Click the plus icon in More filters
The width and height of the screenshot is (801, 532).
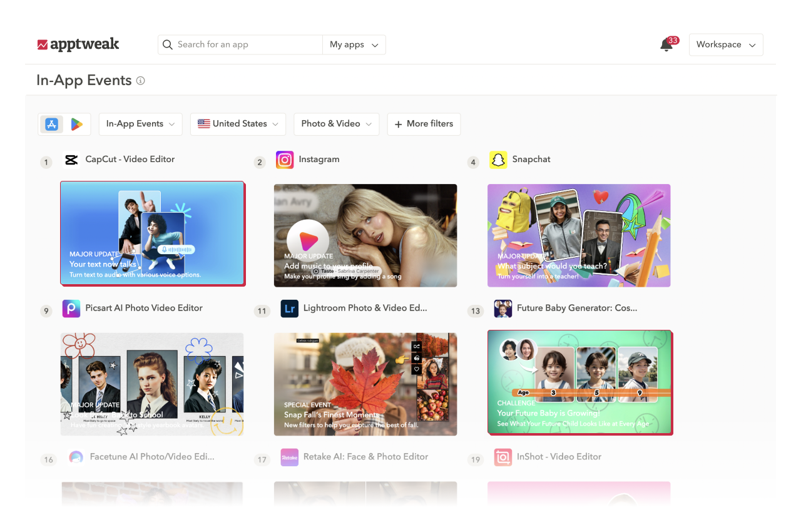(399, 124)
